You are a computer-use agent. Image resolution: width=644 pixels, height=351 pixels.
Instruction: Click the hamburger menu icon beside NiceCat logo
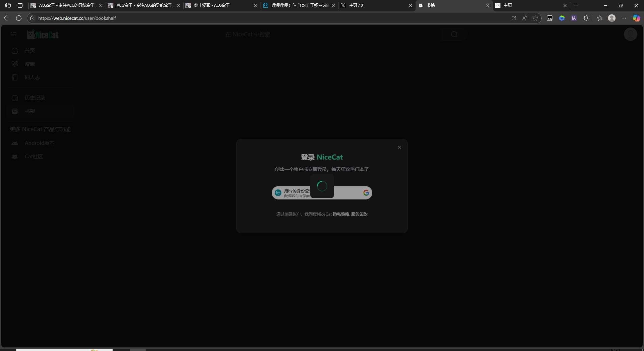[x=13, y=34]
